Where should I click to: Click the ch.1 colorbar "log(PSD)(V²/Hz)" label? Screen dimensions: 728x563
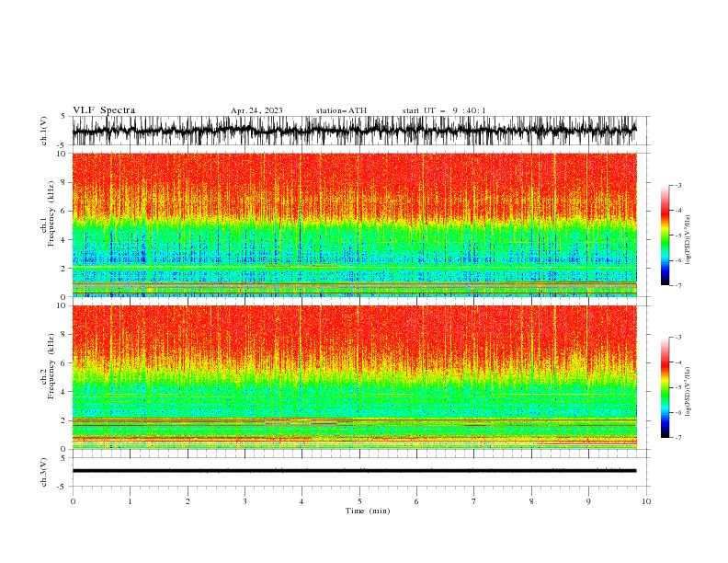click(688, 240)
